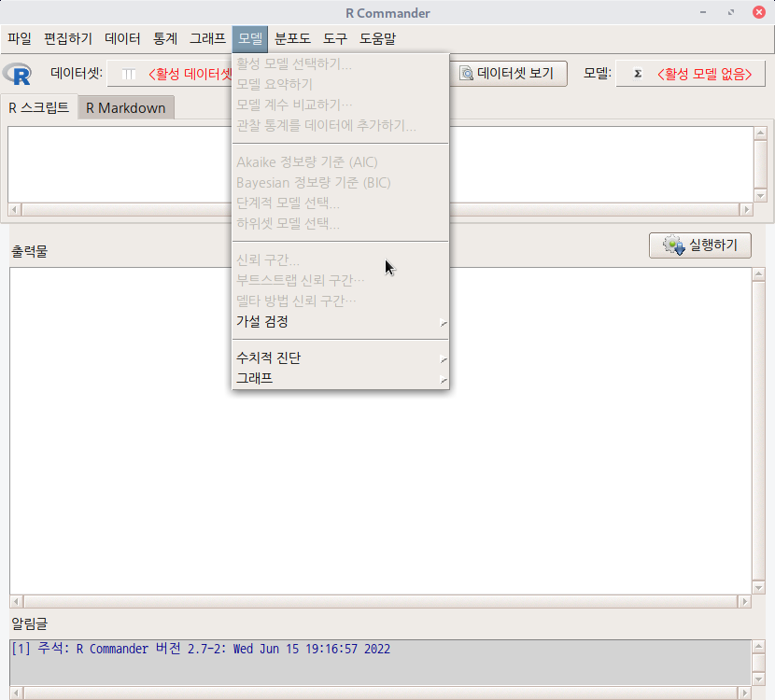
Task: Select 활성 모델 선택하기 menu entry
Action: 341,63
